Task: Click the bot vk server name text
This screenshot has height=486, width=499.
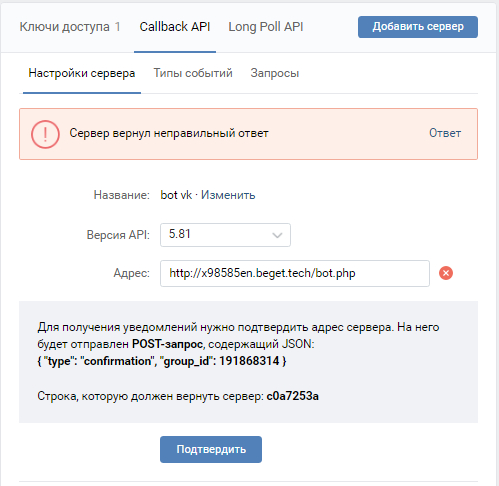Action: tap(176, 195)
